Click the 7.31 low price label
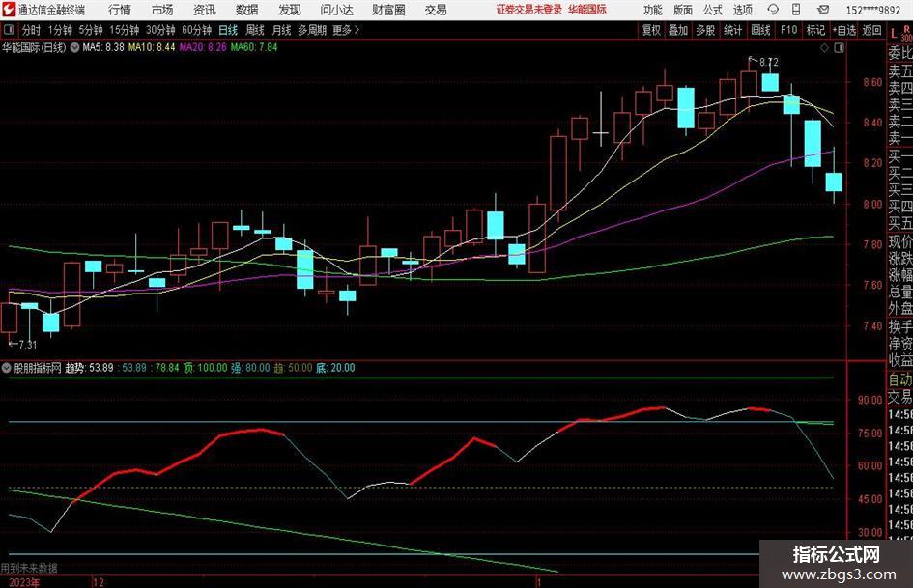The height and width of the screenshot is (588, 913). [x=27, y=345]
